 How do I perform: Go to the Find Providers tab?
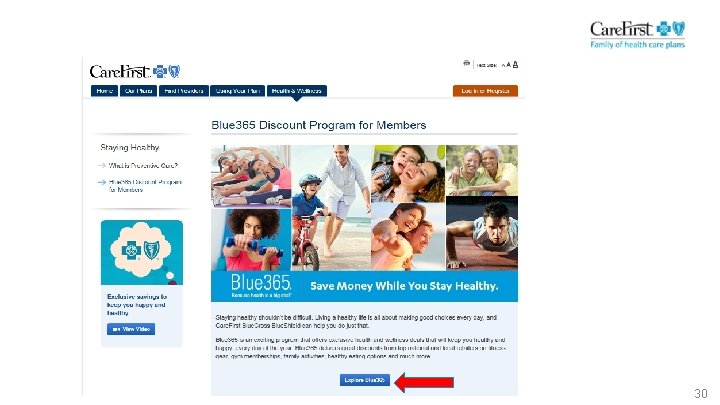tap(184, 91)
